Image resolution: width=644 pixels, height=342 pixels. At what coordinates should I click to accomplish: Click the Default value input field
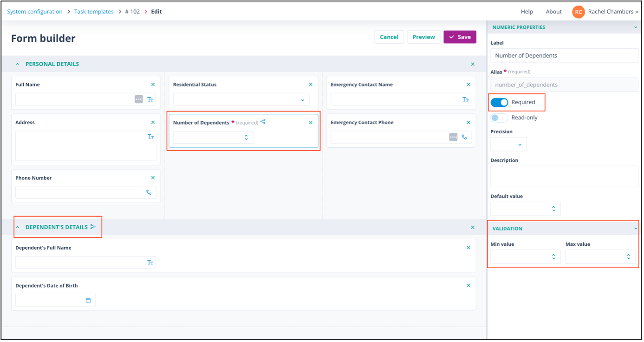526,209
